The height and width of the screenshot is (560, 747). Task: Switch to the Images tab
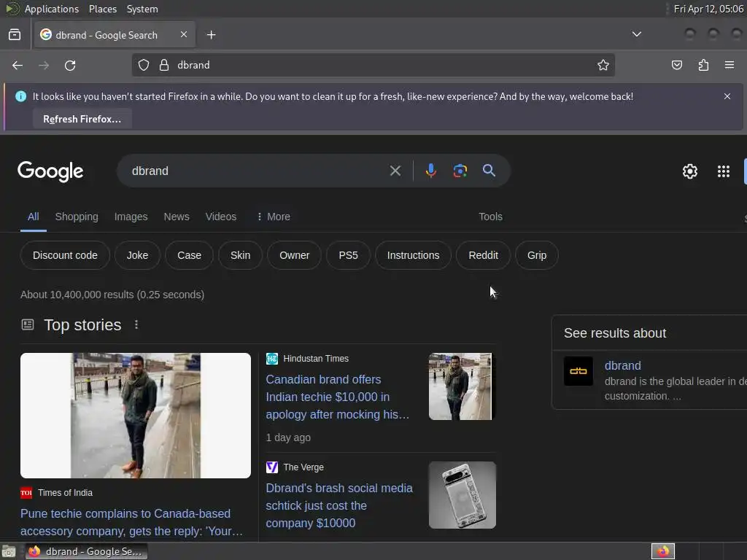[131, 217]
